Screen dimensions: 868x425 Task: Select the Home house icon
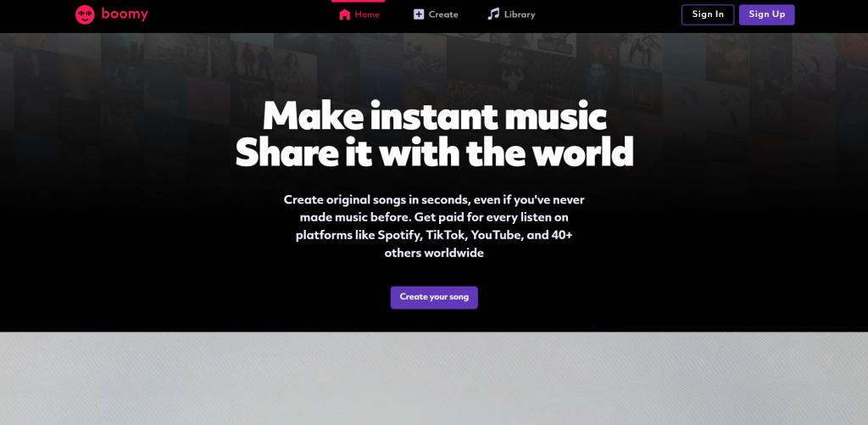pyautogui.click(x=344, y=14)
